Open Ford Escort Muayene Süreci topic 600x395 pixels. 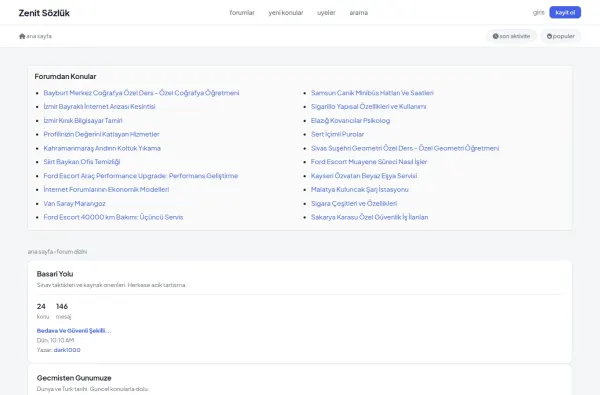369,162
